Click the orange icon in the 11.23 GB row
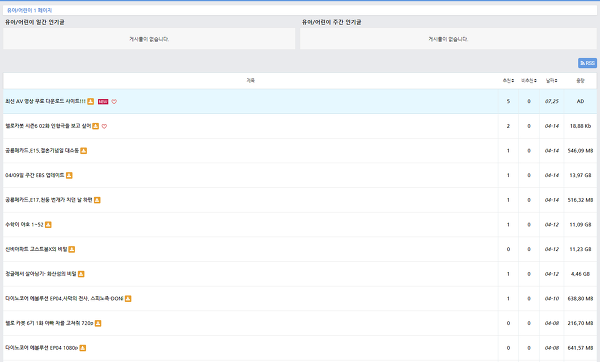600x362 pixels. (x=72, y=249)
